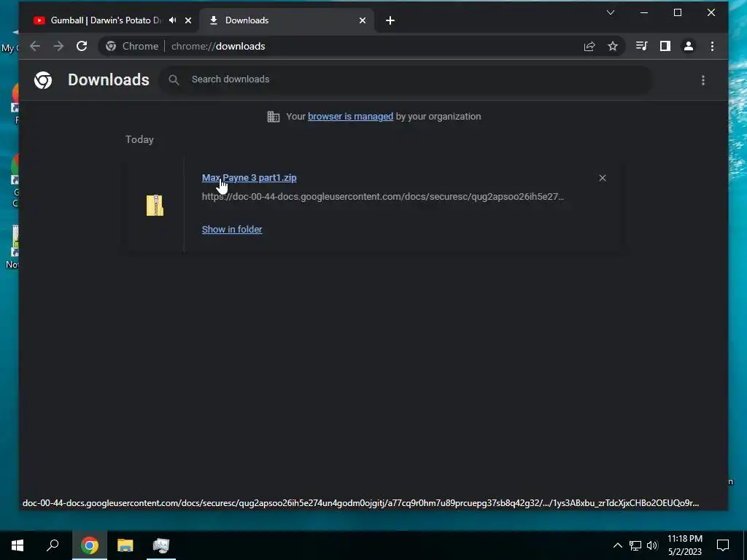Mute the Gumball tab audio icon
Viewport: 747px width, 560px height.
pyautogui.click(x=172, y=20)
